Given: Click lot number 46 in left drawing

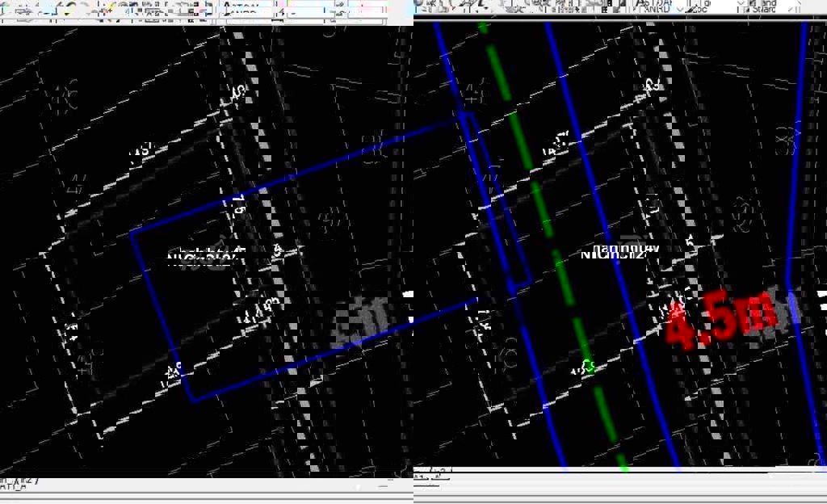Looking at the screenshot, I should (x=66, y=98).
